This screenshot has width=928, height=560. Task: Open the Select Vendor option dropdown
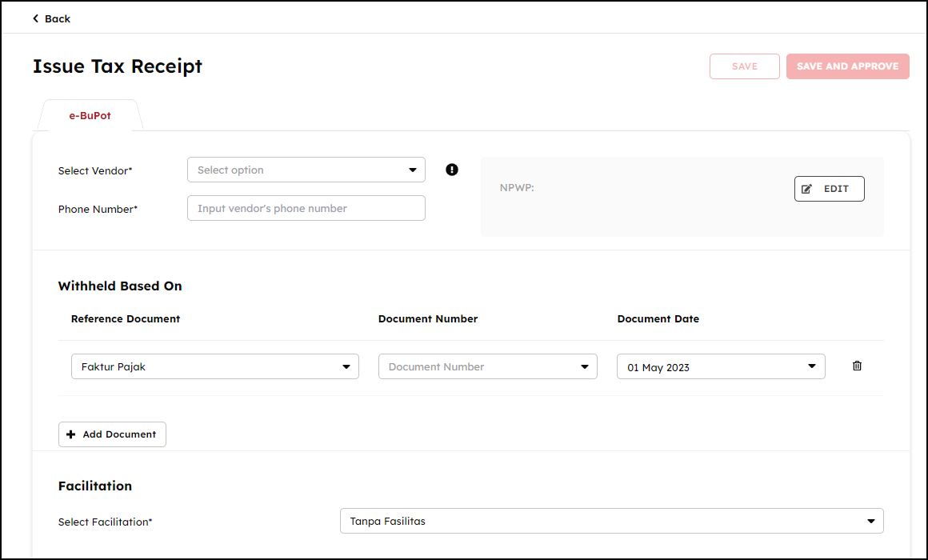point(306,170)
